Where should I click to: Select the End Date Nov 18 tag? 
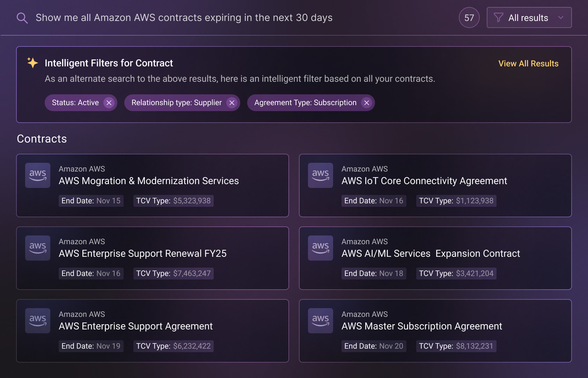pyautogui.click(x=374, y=274)
